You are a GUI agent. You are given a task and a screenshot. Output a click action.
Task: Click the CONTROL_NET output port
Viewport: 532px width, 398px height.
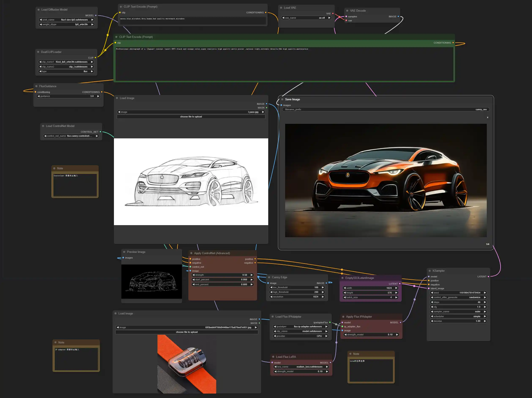(x=100, y=132)
